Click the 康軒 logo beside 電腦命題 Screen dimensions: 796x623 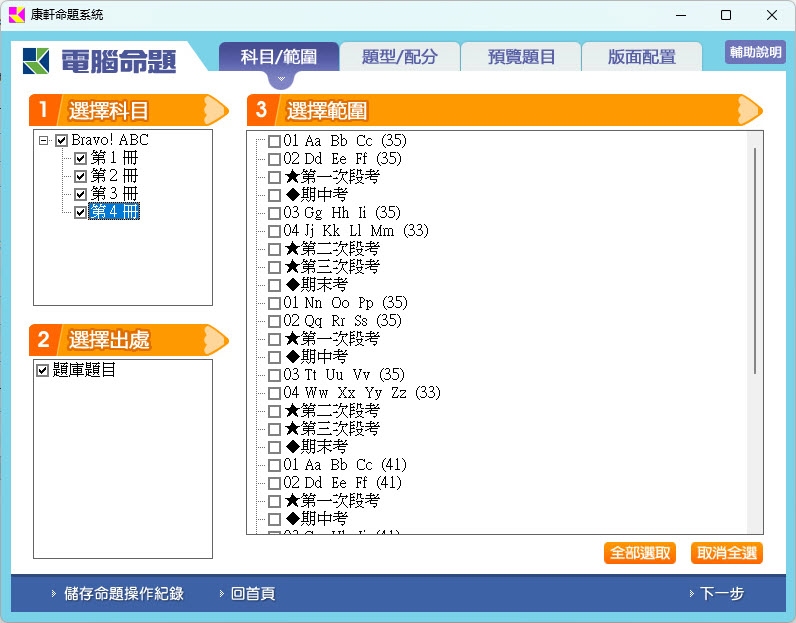tap(36, 61)
